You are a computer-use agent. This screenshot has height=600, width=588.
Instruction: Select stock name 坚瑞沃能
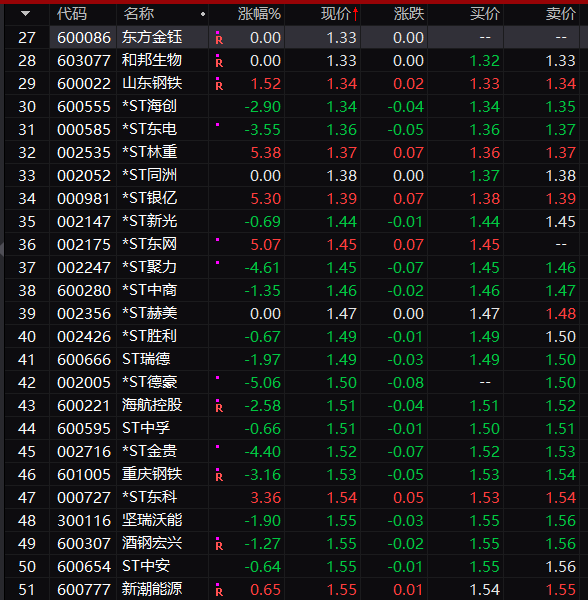pyautogui.click(x=152, y=520)
